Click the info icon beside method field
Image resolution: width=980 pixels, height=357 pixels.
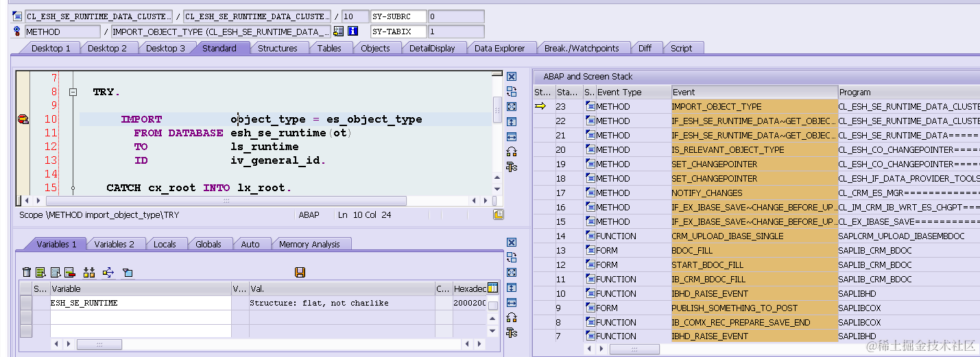point(352,32)
